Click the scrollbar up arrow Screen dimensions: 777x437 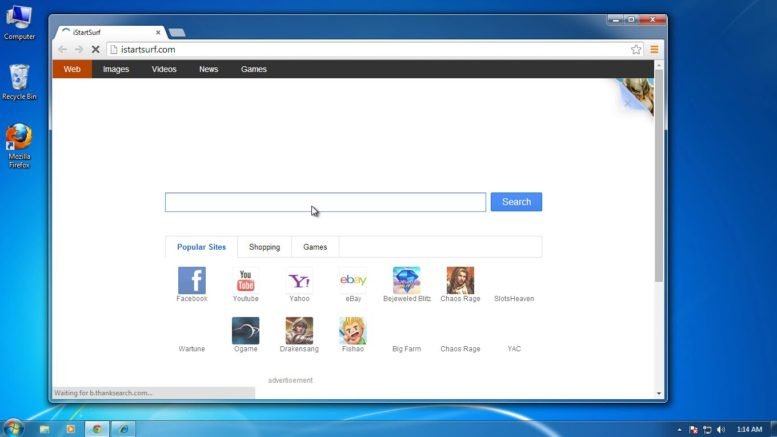pyautogui.click(x=659, y=65)
